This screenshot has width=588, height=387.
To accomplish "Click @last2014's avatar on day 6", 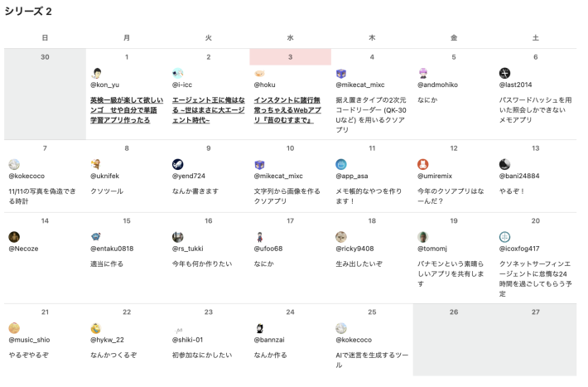I will (x=504, y=73).
